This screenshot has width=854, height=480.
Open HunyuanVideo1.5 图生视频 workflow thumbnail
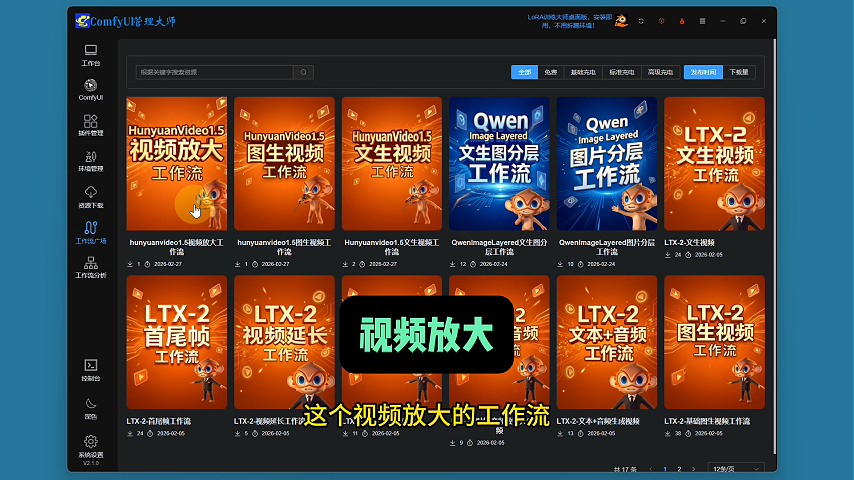coord(284,163)
